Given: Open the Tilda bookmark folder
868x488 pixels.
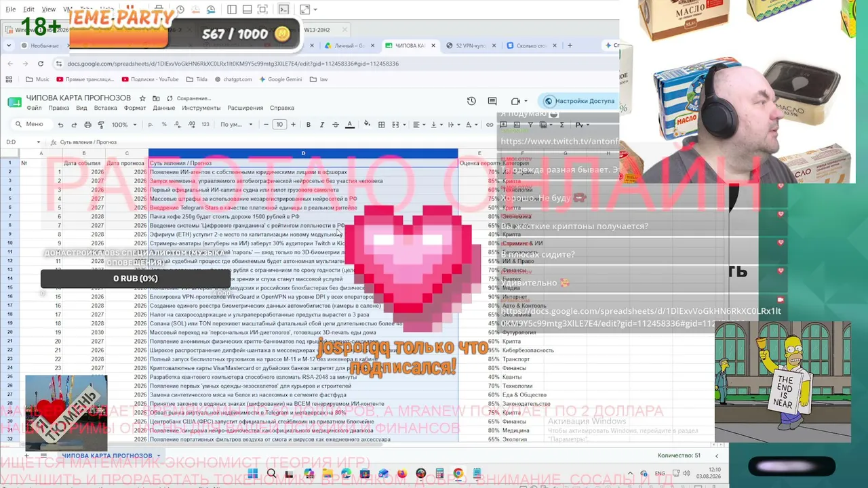Looking at the screenshot, I should pyautogui.click(x=197, y=79).
